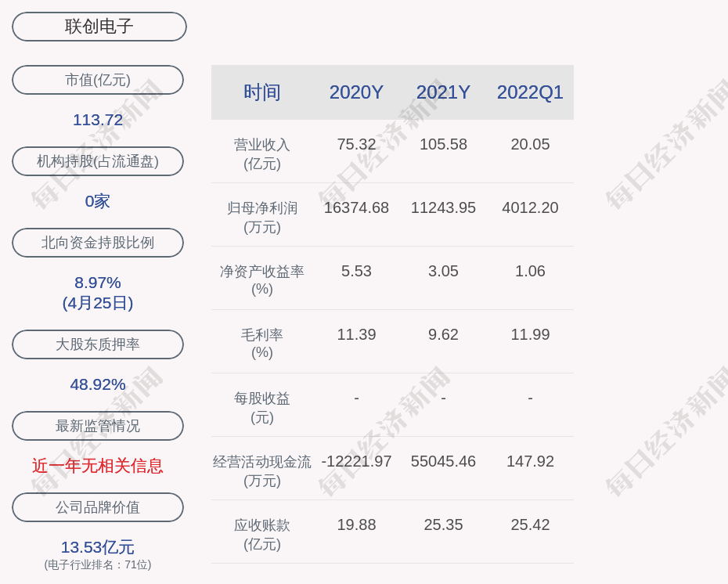Click the 16374.68 net profit cell
Viewport: 728px width, 584px height.
pos(357,207)
